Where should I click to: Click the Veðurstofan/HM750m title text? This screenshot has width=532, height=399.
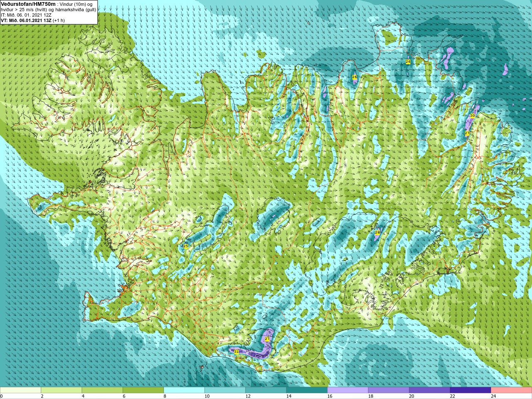click(x=28, y=4)
